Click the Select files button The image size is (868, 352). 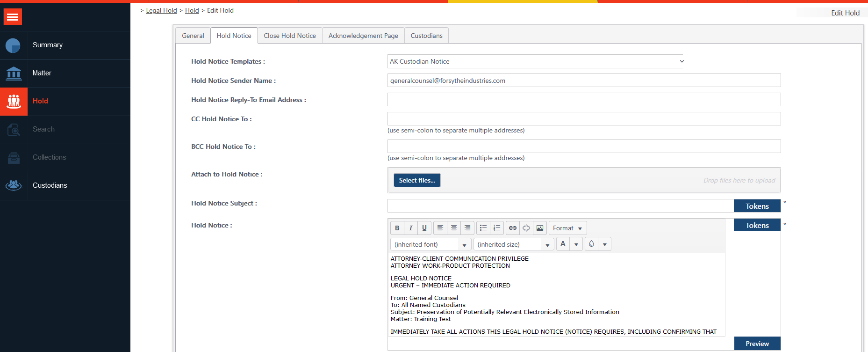click(416, 180)
